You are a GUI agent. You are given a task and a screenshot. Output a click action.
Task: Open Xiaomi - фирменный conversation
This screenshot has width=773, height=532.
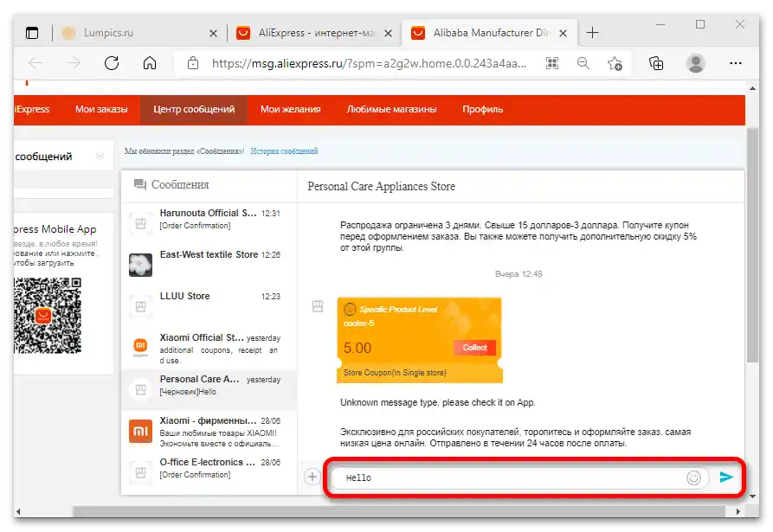click(x=209, y=432)
